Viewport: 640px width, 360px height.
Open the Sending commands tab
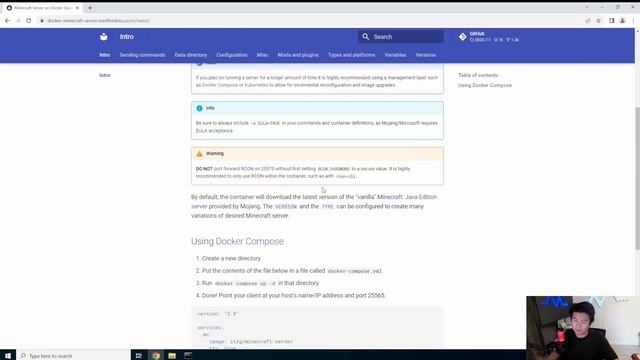coord(142,55)
